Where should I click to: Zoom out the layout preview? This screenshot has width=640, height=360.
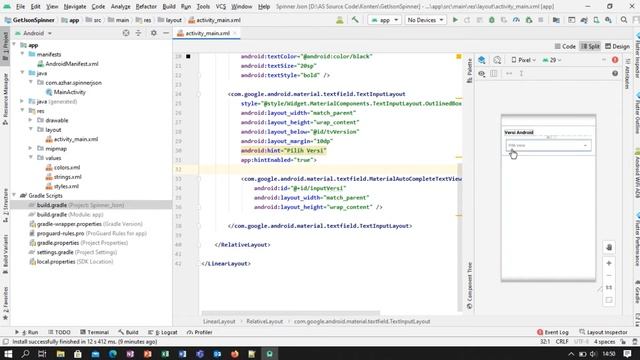point(609,276)
